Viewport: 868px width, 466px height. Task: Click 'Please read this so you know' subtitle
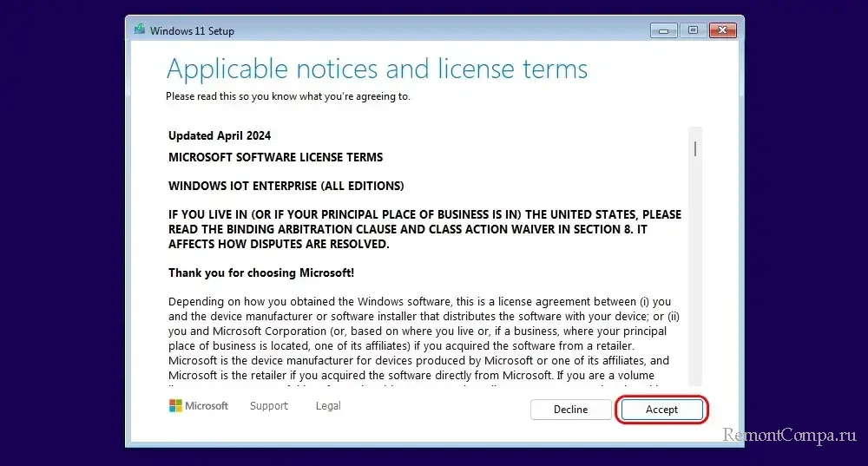288,96
